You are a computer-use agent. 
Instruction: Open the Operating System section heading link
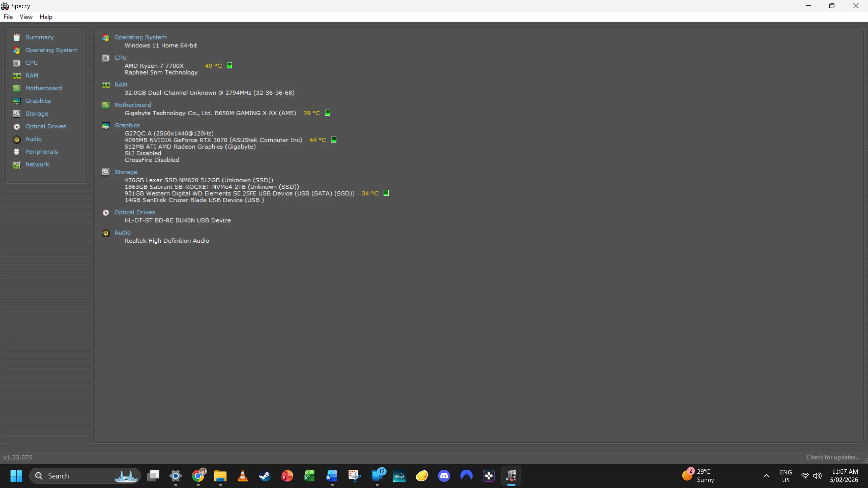pyautogui.click(x=140, y=37)
